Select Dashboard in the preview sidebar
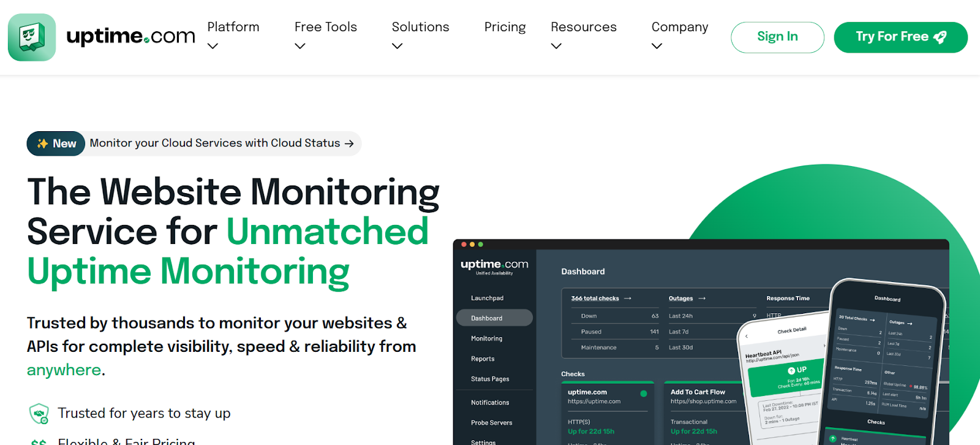 click(494, 318)
